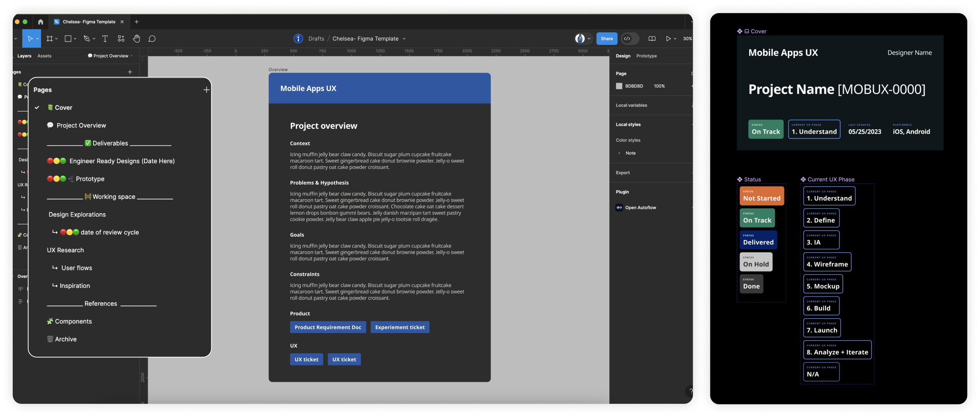This screenshot has width=980, height=417.
Task: Edit the 100% page opacity value
Action: click(x=659, y=86)
